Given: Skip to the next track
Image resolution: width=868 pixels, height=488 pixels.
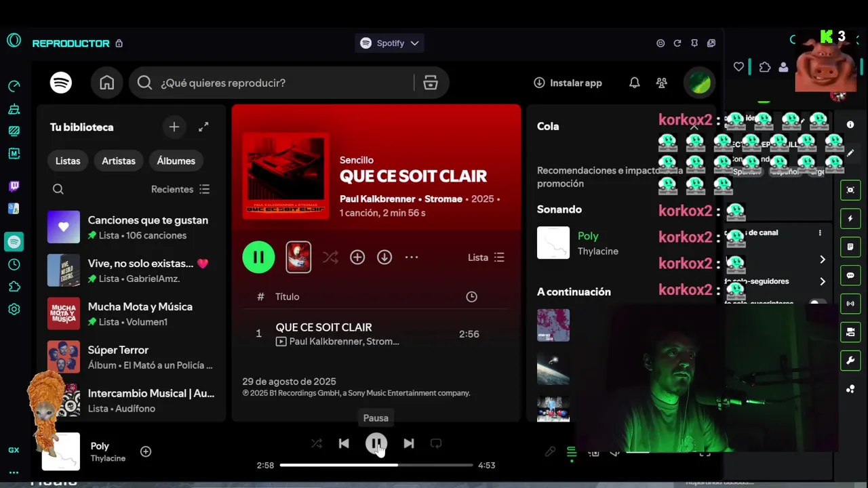Looking at the screenshot, I should click(408, 443).
